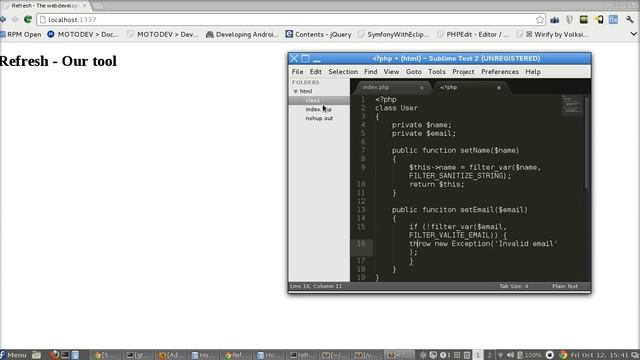Open the Find menu in Sublime Text
The width and height of the screenshot is (640, 360).
coord(371,71)
